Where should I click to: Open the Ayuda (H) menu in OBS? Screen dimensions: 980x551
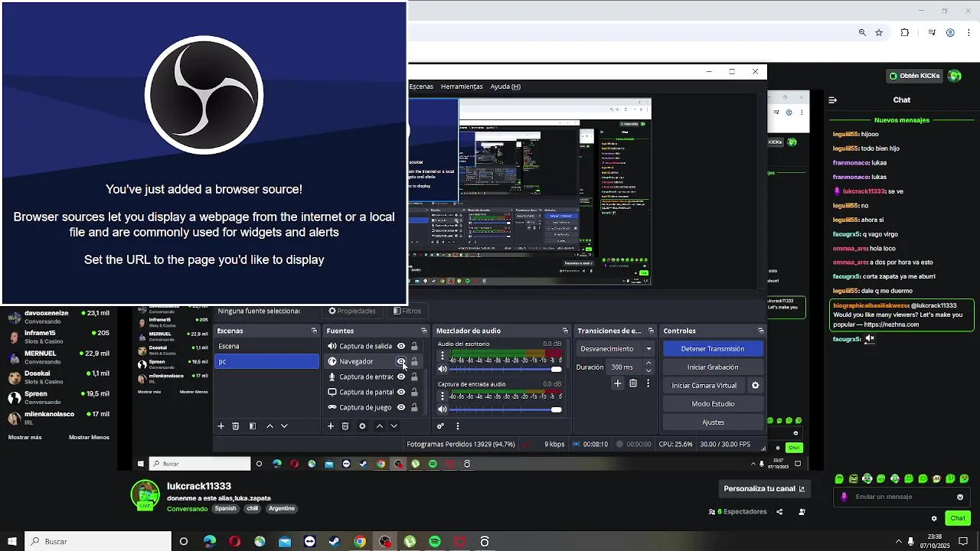click(x=505, y=86)
